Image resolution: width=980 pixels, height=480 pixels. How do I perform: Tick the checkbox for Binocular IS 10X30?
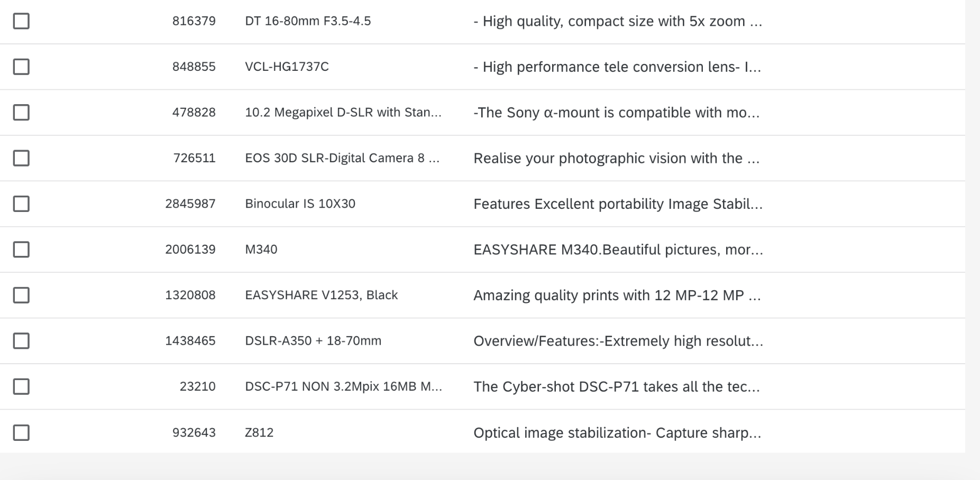point(21,204)
